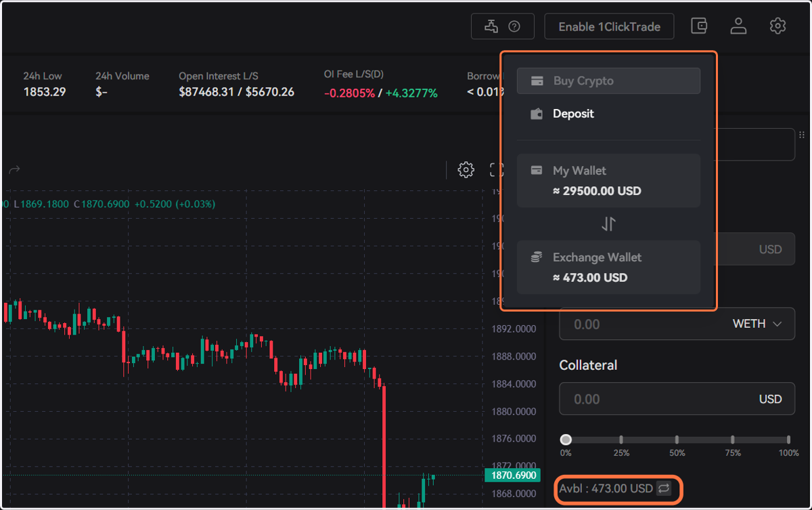Click transfer icon next to Avbl balance
812x510 pixels.
(664, 488)
